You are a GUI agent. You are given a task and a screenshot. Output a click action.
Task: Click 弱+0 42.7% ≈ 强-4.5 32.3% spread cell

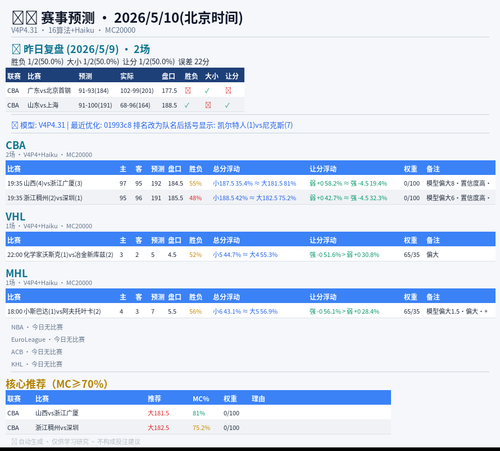[348, 198]
